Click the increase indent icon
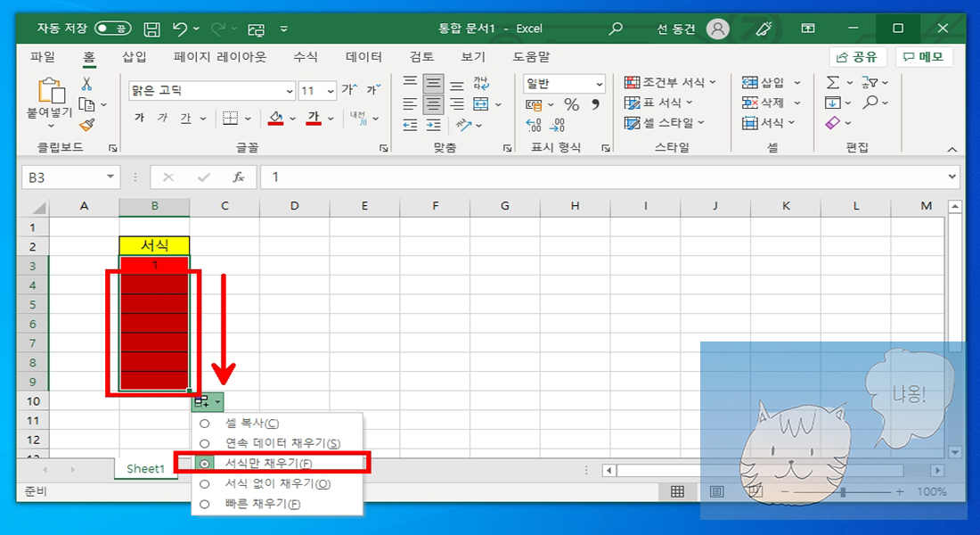Viewport: 980px width, 535px height. coord(433,125)
